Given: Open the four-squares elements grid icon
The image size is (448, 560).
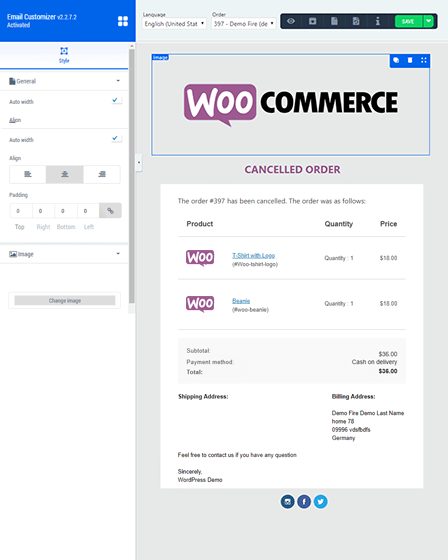Looking at the screenshot, I should tap(123, 21).
